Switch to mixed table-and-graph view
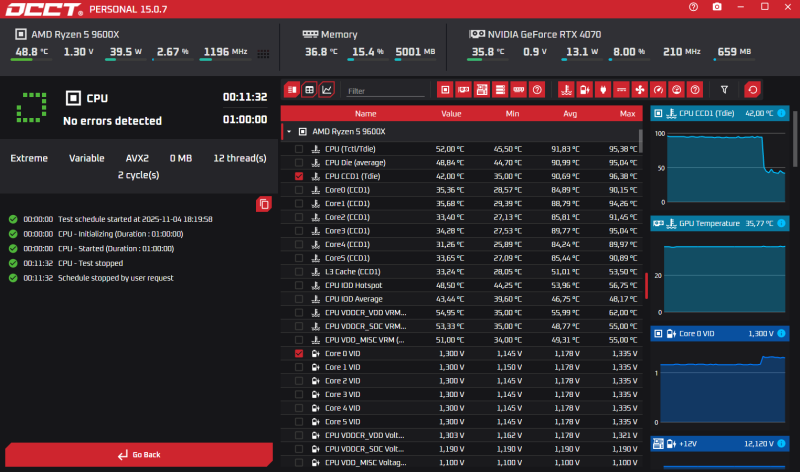The width and height of the screenshot is (800, 472). [x=292, y=90]
